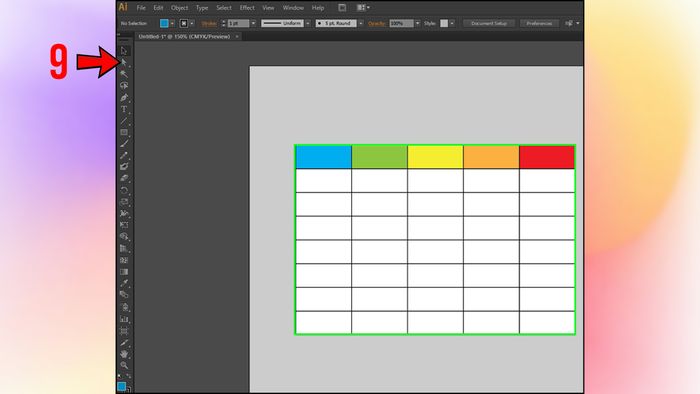
Task: Select the Paintbrush tool
Action: (x=124, y=144)
